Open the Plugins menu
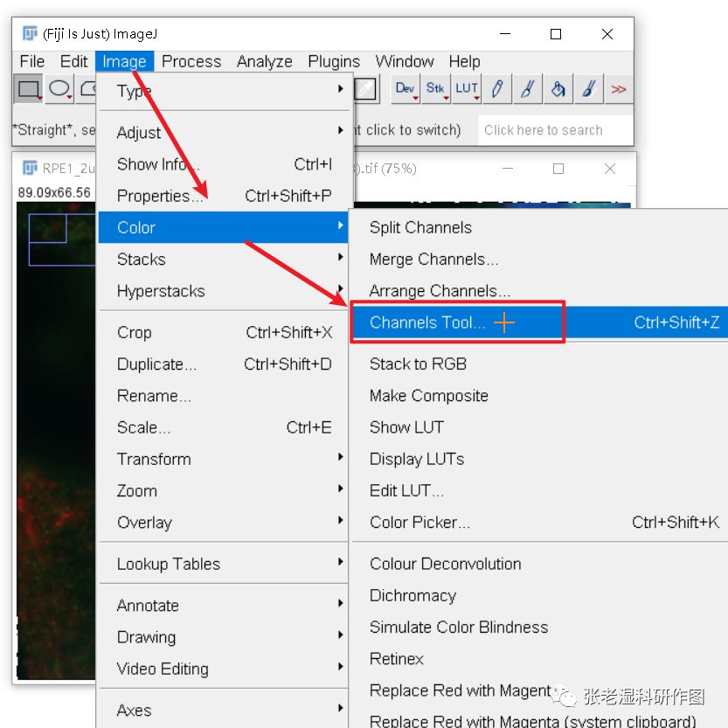 [334, 61]
